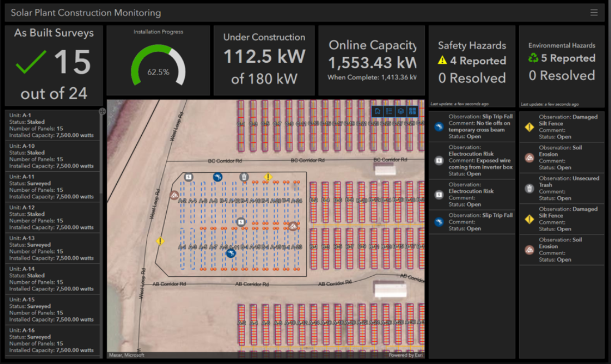The width and height of the screenshot is (611, 364).
Task: Open the exposed wire Electrocution Risk entry
Action: 471,161
